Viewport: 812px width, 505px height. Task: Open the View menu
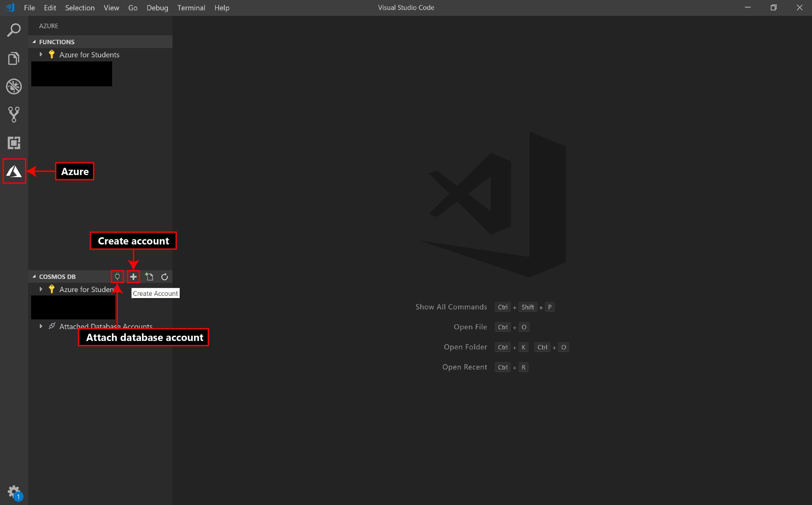(111, 8)
